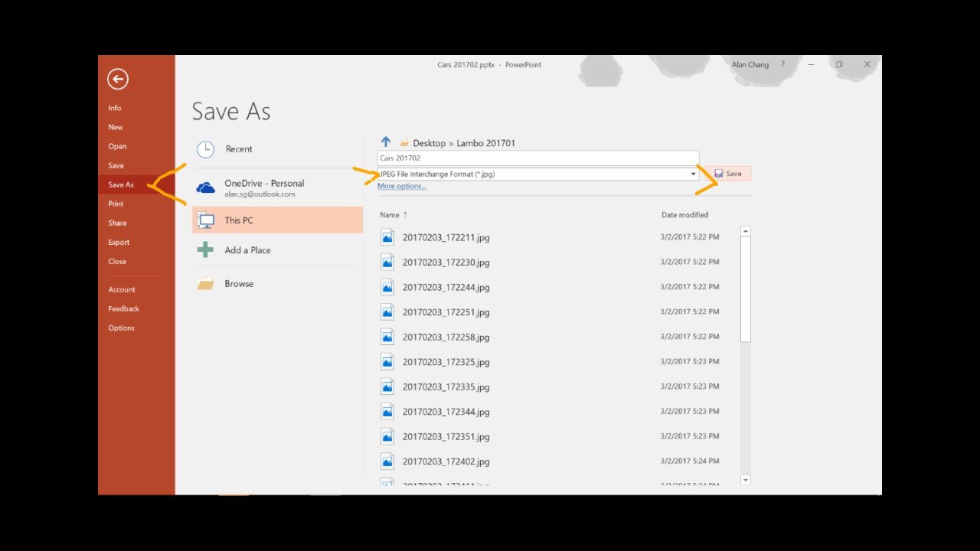The height and width of the screenshot is (551, 980).
Task: Click the image icon for 20170203_172335.jpg
Action: [x=387, y=386]
